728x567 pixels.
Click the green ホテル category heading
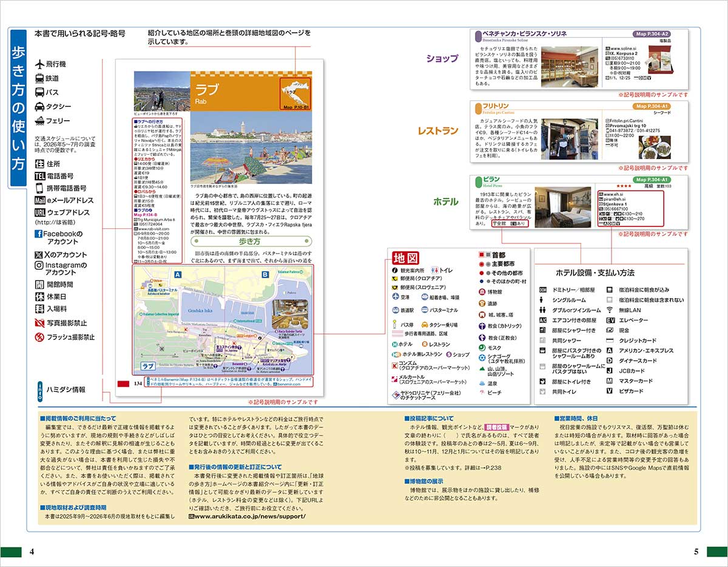(445, 202)
